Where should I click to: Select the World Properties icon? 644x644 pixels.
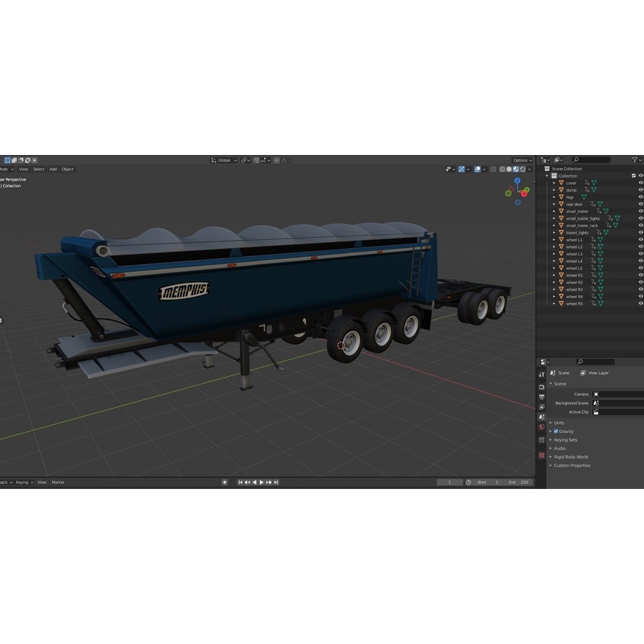(541, 426)
